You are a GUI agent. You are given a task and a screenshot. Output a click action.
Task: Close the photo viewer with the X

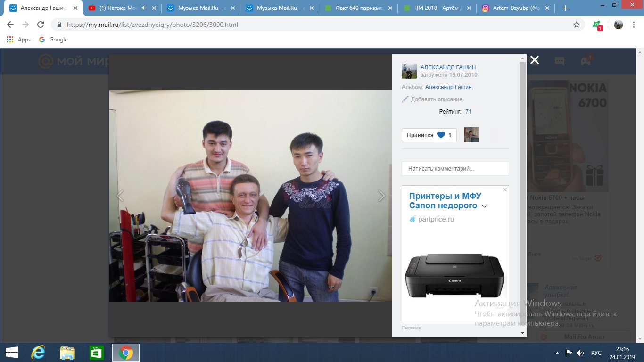pyautogui.click(x=534, y=60)
